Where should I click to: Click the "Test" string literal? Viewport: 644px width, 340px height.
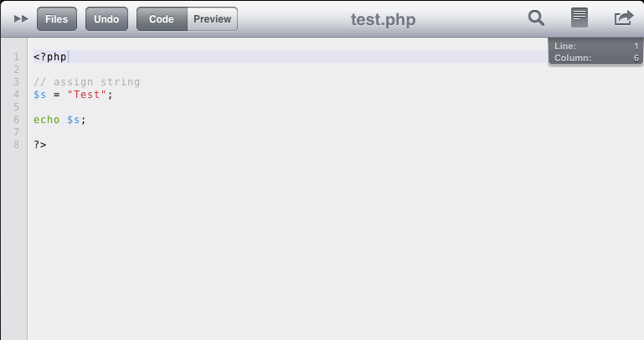point(86,95)
